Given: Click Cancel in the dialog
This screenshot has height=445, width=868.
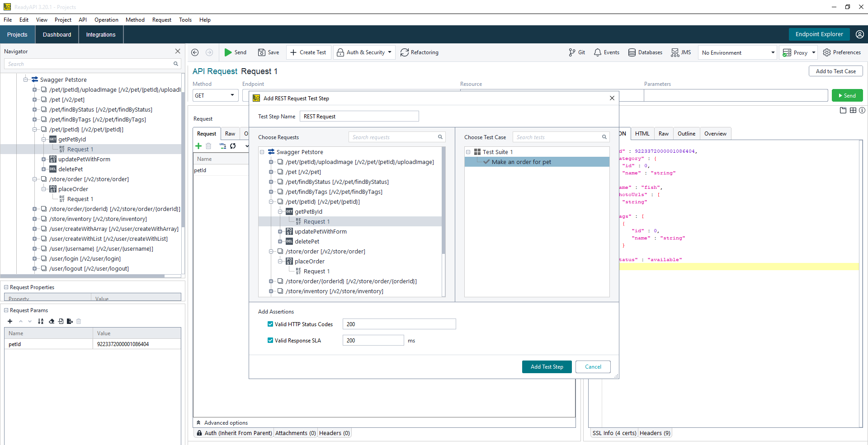Looking at the screenshot, I should point(593,367).
